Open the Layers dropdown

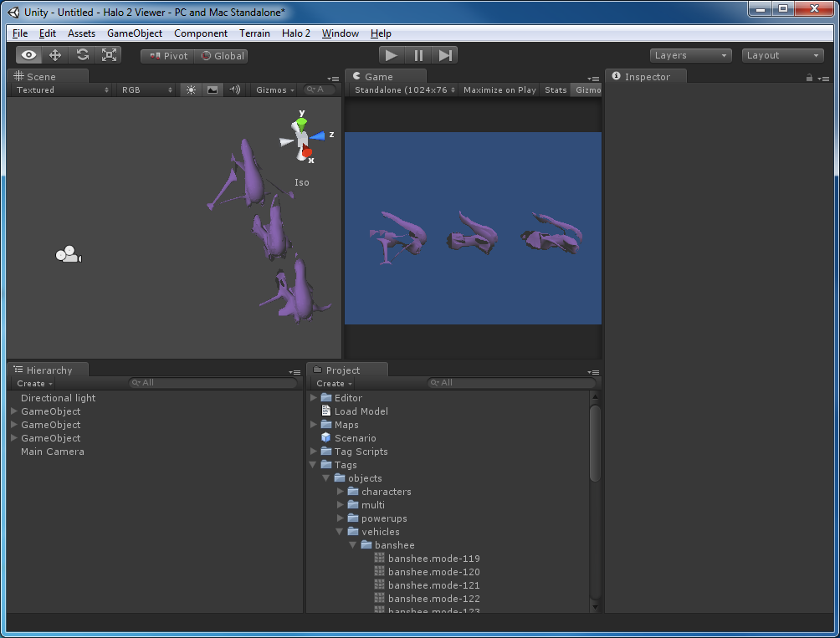click(x=691, y=55)
